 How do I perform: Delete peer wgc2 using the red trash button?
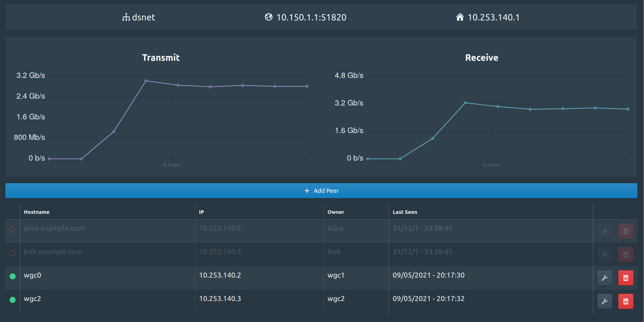point(626,301)
